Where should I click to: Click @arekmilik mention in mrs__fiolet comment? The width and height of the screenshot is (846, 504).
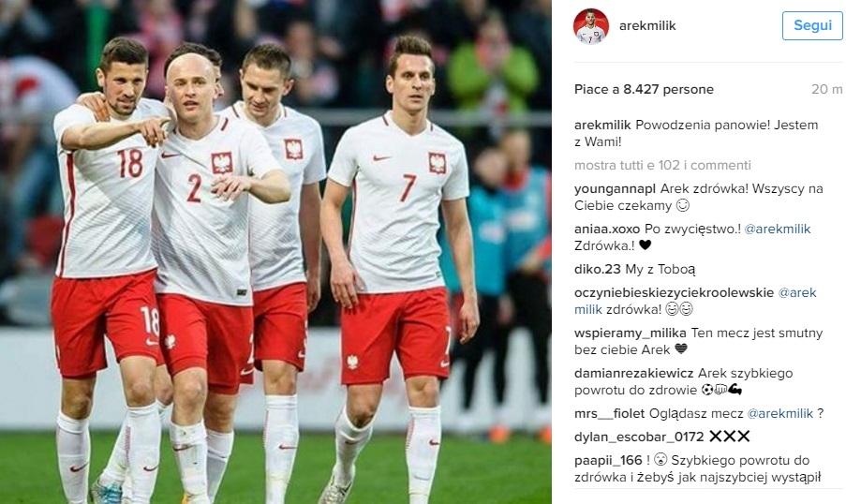pyautogui.click(x=780, y=413)
